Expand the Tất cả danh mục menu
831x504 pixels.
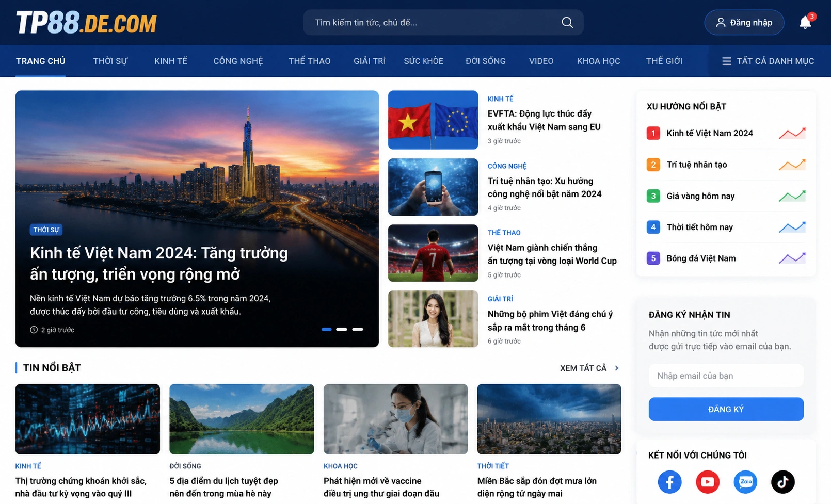(x=768, y=61)
